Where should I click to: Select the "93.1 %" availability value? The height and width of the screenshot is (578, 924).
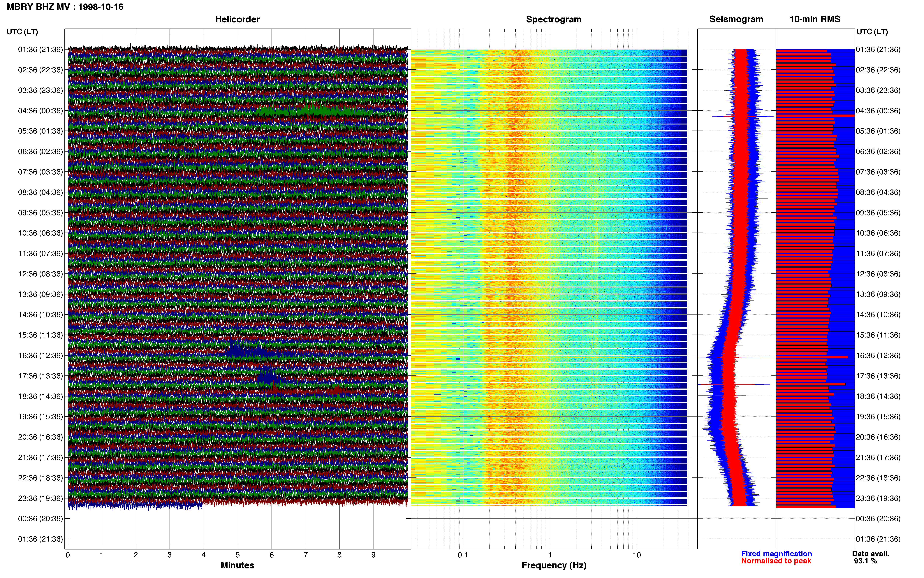pos(865,561)
